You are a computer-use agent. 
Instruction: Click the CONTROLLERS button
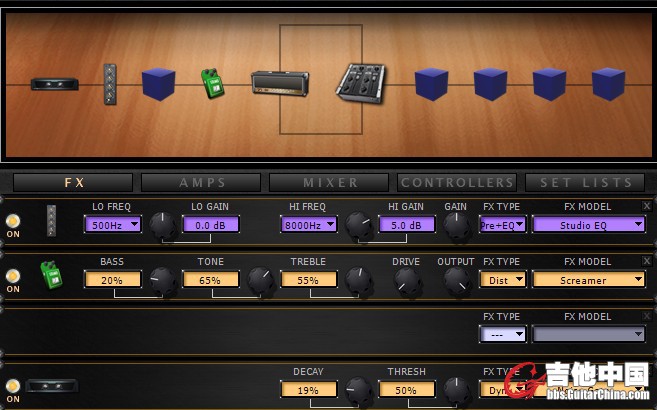(457, 183)
